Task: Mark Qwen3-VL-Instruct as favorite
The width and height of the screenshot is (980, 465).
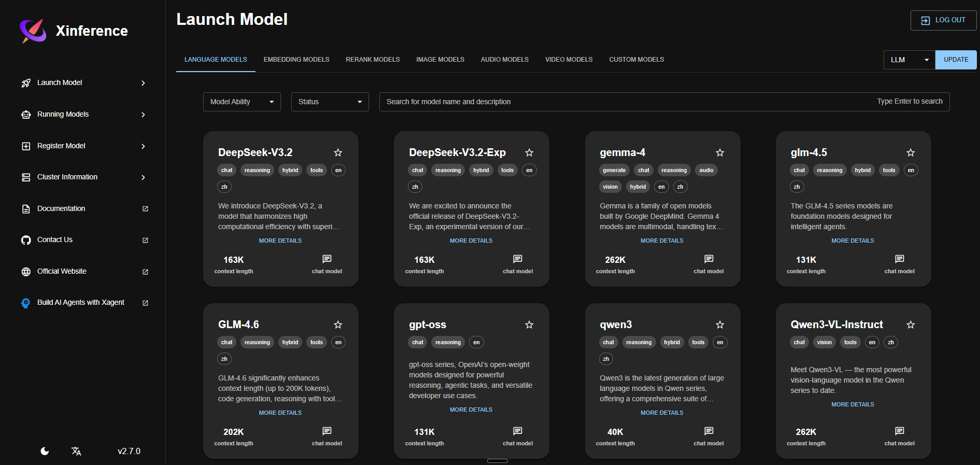Action: tap(911, 325)
